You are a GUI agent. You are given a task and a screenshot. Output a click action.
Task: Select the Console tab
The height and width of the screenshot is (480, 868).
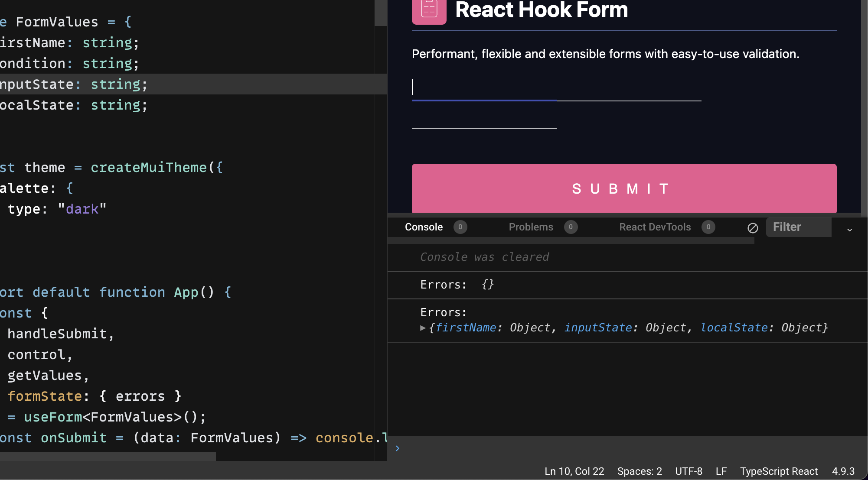click(424, 227)
